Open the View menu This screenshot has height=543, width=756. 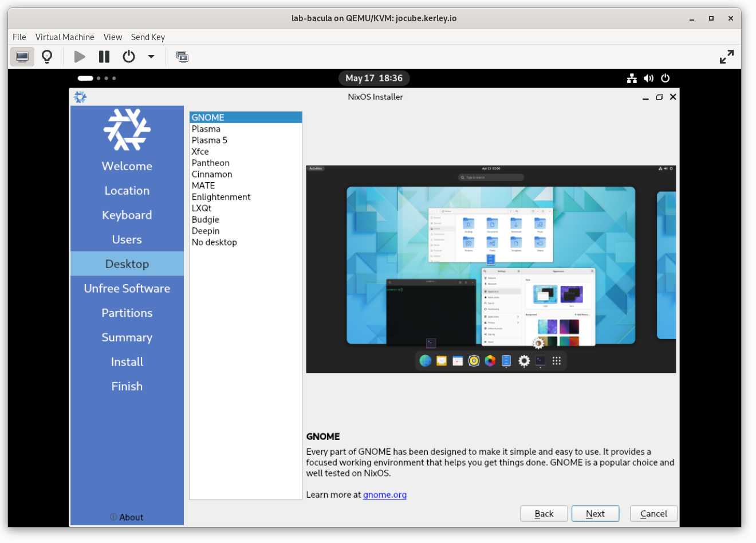coord(113,37)
